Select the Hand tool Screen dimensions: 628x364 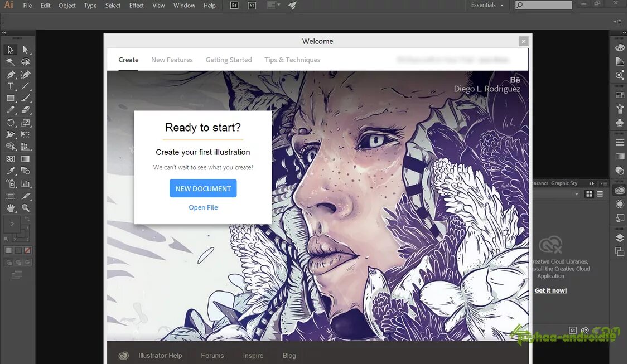pyautogui.click(x=11, y=208)
